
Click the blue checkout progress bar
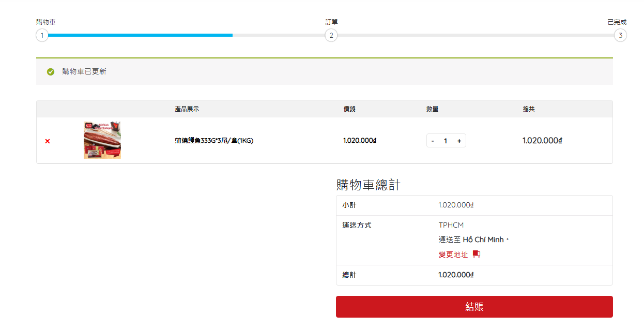pyautogui.click(x=140, y=35)
